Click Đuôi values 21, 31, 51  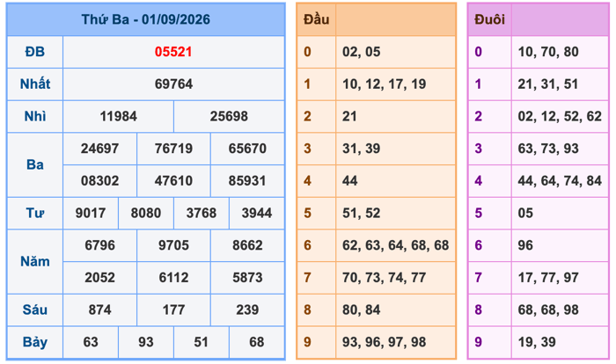tap(548, 84)
